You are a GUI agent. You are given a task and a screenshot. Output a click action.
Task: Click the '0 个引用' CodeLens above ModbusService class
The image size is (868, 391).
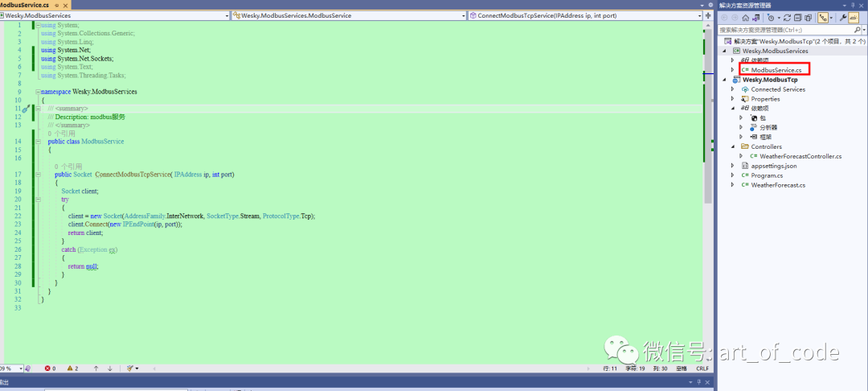coord(61,134)
